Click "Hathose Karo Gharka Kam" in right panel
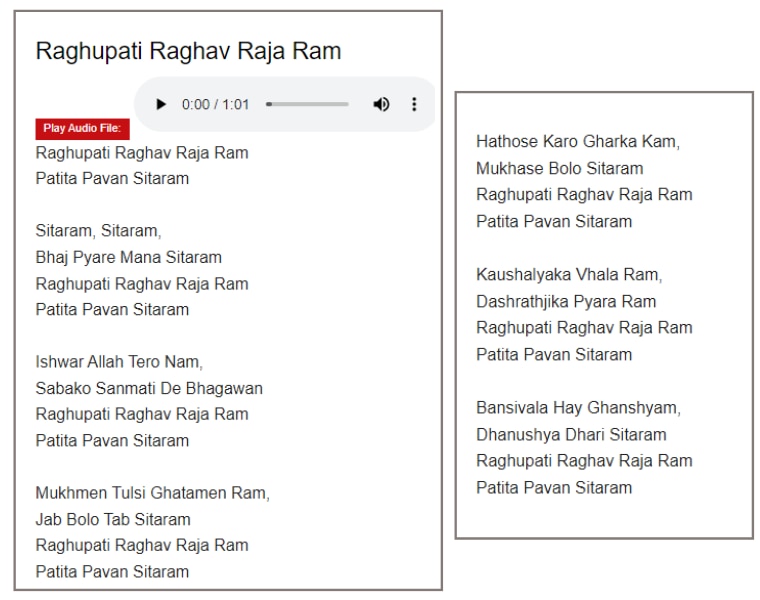 click(x=578, y=142)
